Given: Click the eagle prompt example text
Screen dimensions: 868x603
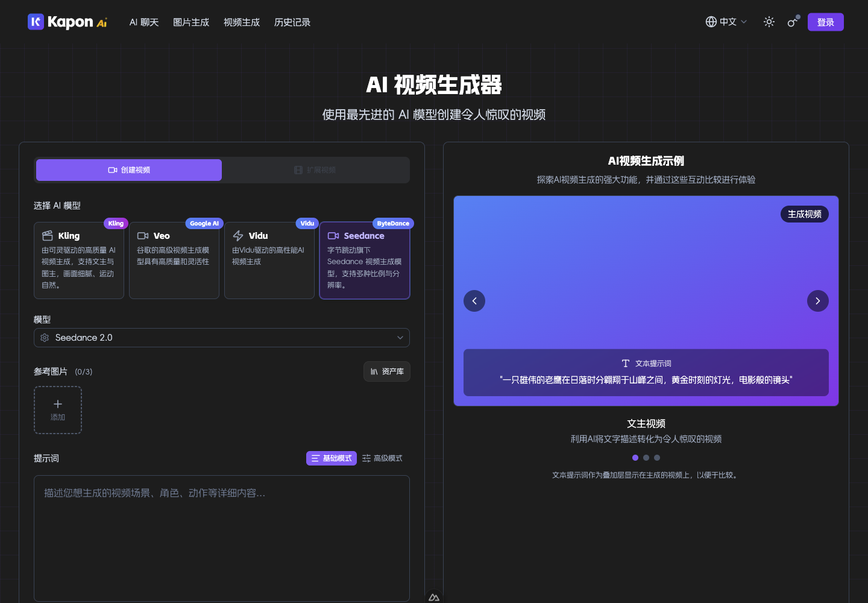Looking at the screenshot, I should 646,380.
